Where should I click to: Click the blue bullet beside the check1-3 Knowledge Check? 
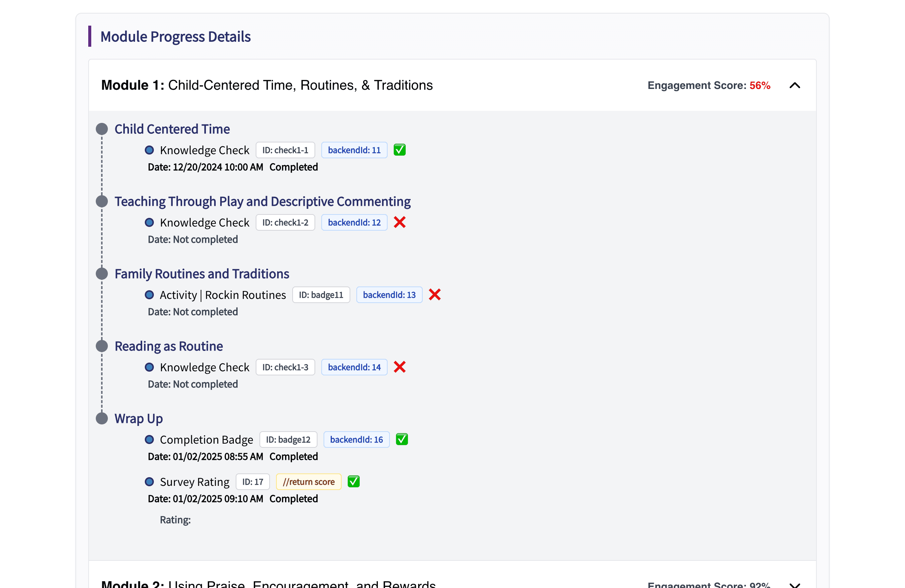coord(149,367)
